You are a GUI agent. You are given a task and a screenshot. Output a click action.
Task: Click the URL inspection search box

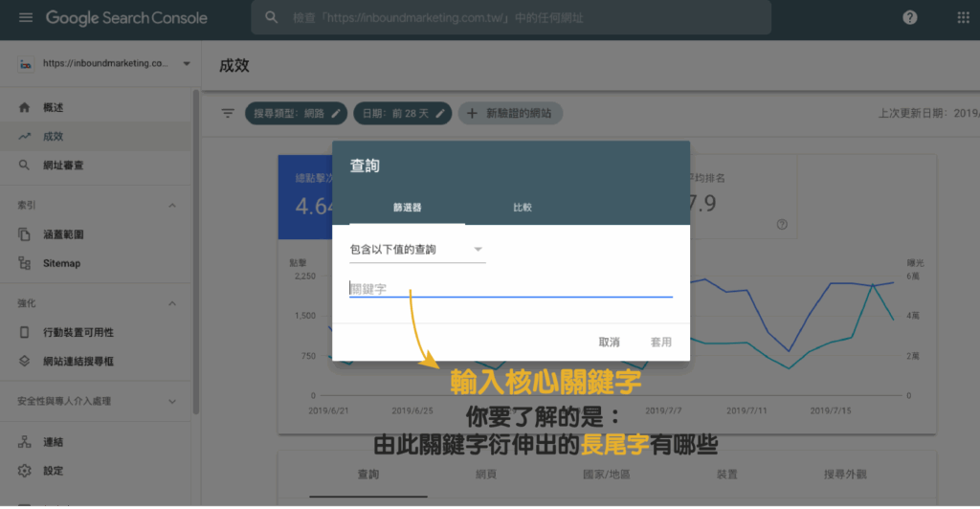tap(511, 17)
